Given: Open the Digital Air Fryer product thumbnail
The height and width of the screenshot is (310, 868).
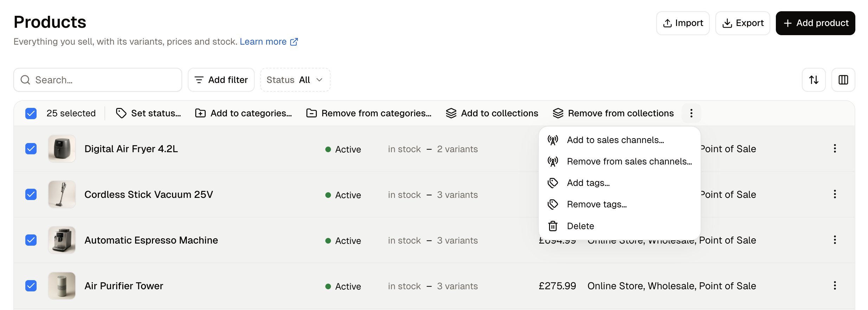Looking at the screenshot, I should point(62,149).
